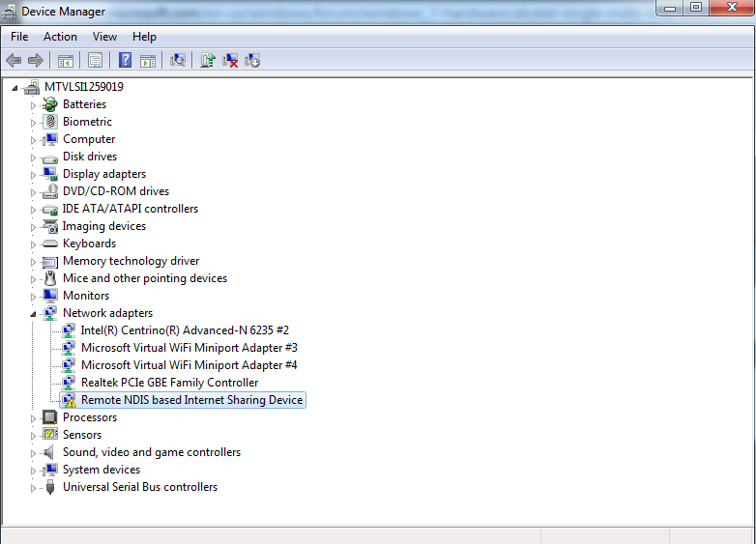Click the Forward arrow toolbar icon

click(x=36, y=61)
